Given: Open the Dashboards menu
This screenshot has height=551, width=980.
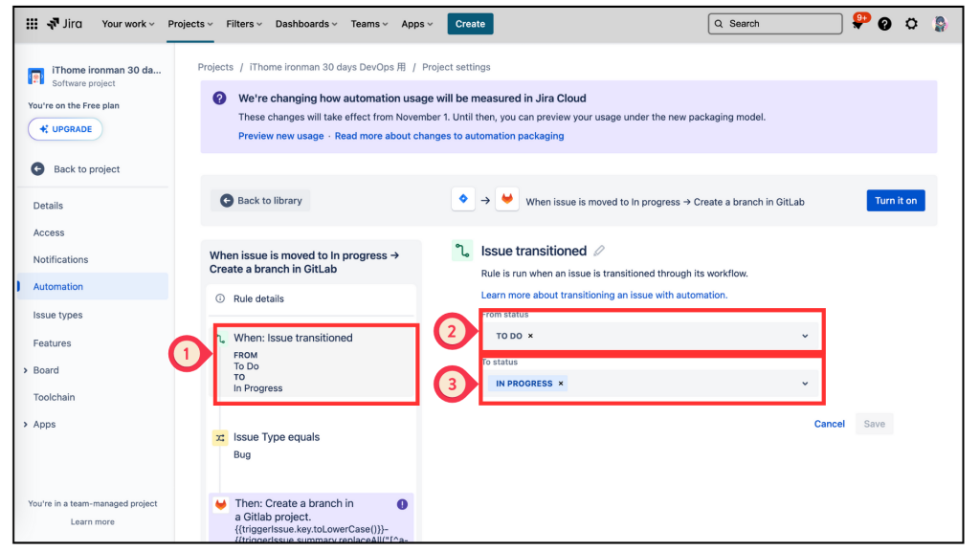Looking at the screenshot, I should [x=306, y=24].
